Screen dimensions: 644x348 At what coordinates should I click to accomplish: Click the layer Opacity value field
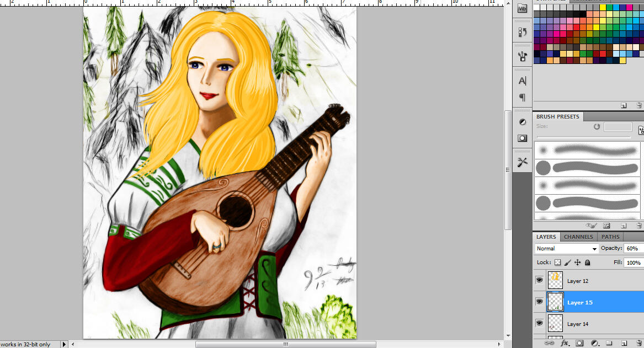tap(633, 249)
